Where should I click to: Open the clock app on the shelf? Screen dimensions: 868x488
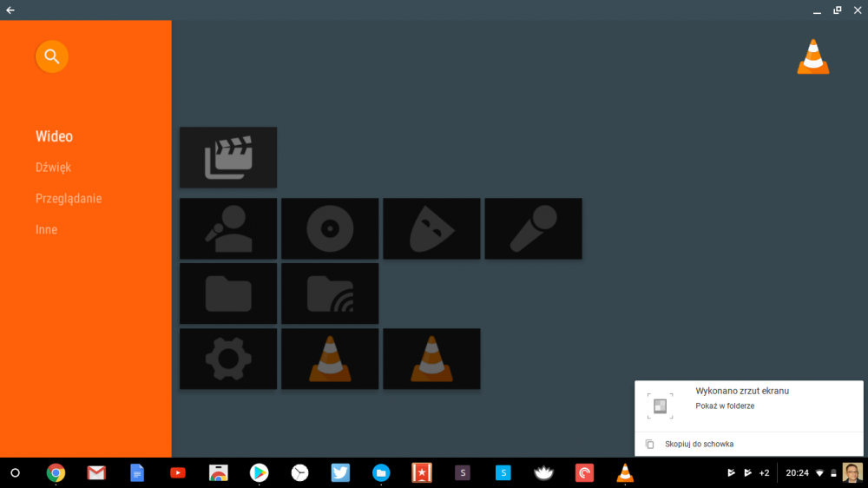pos(299,473)
